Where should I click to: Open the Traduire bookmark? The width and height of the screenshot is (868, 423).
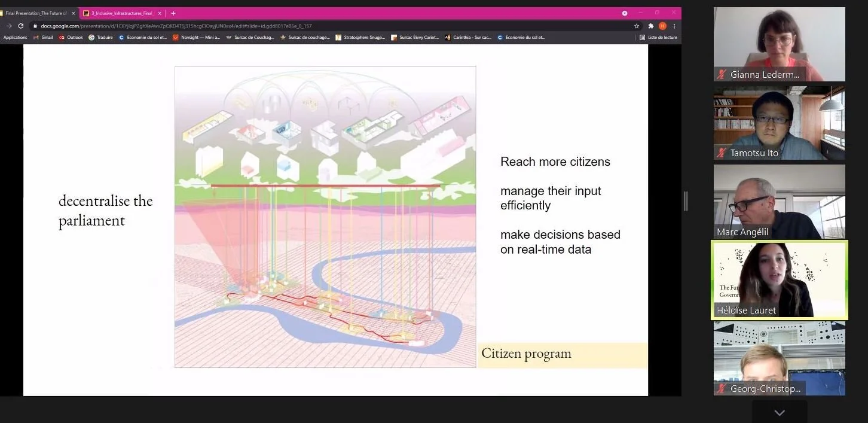[100, 37]
